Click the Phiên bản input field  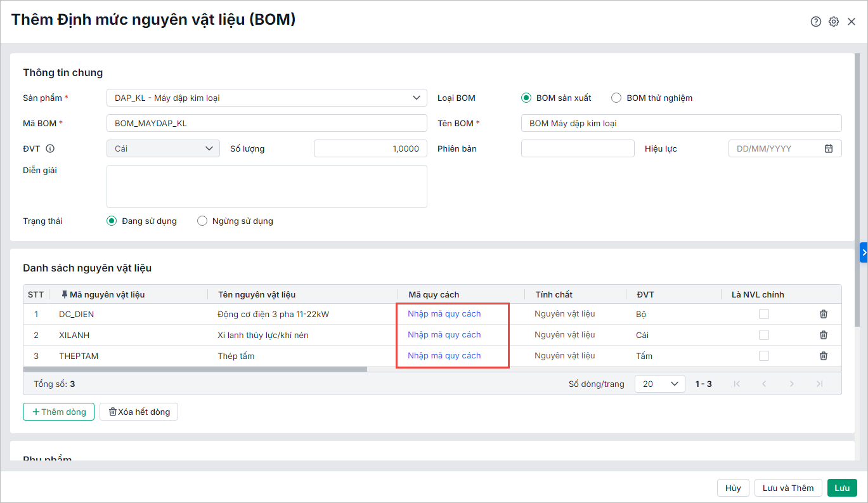pos(577,148)
